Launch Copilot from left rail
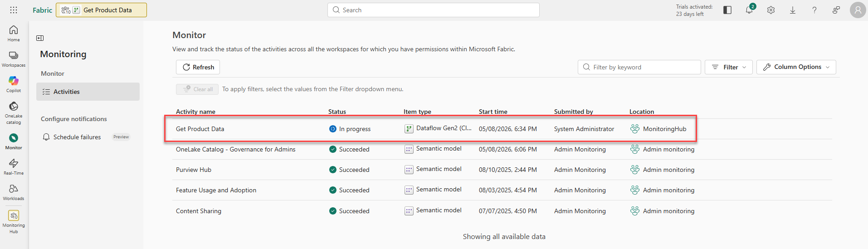The height and width of the screenshot is (249, 868). [x=14, y=84]
